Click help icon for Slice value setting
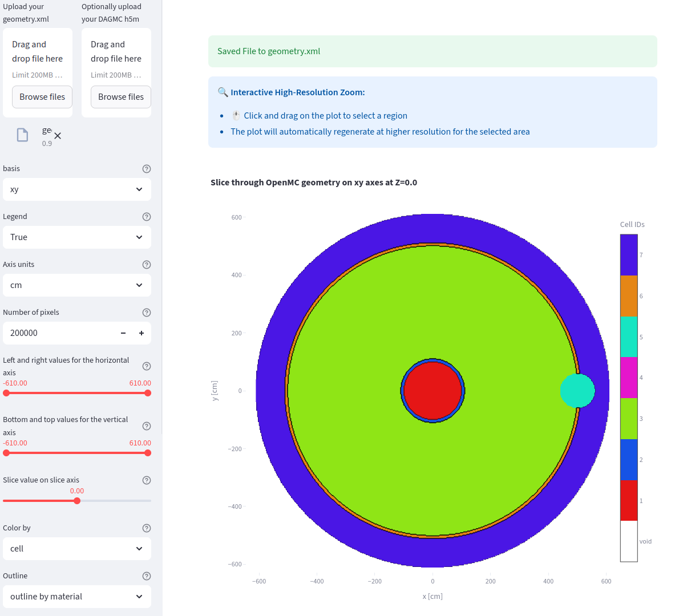 pos(147,480)
